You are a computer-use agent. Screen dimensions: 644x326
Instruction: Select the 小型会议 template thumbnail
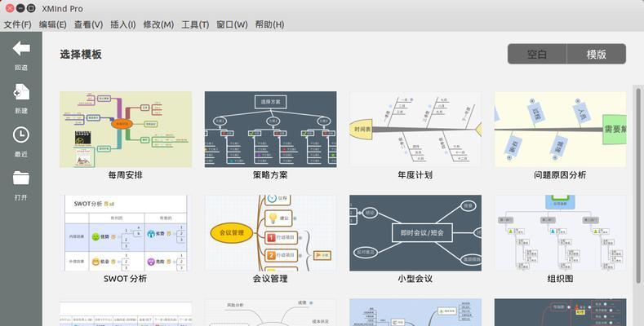point(415,233)
